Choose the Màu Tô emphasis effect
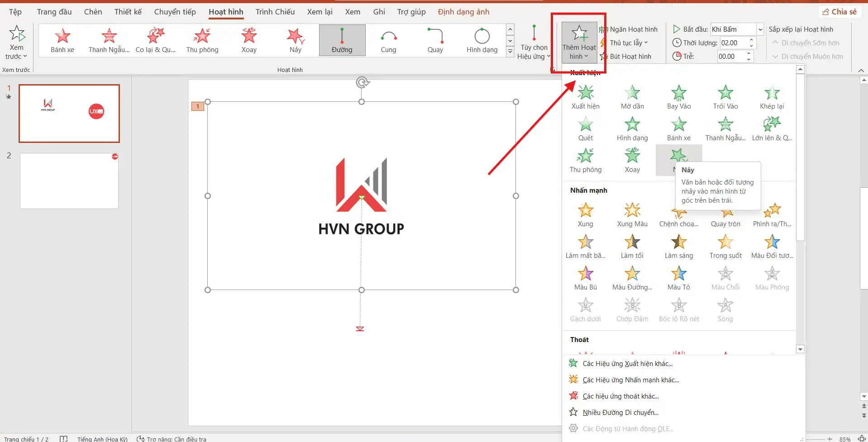This screenshot has height=442, width=868. (x=679, y=279)
